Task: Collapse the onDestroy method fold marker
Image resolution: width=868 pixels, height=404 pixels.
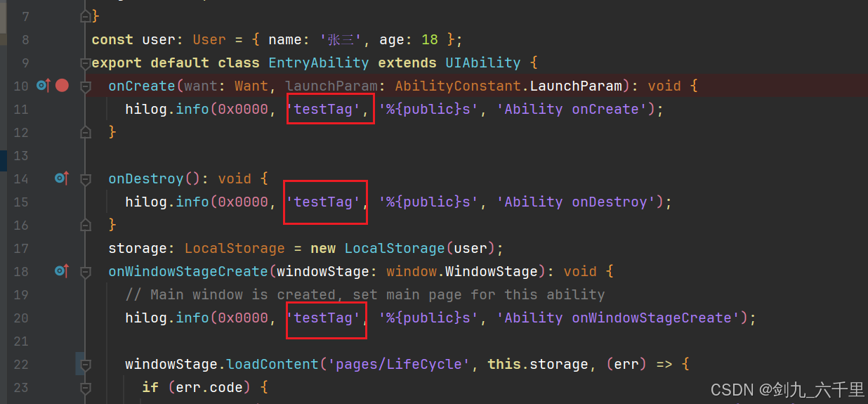Action: coord(86,178)
